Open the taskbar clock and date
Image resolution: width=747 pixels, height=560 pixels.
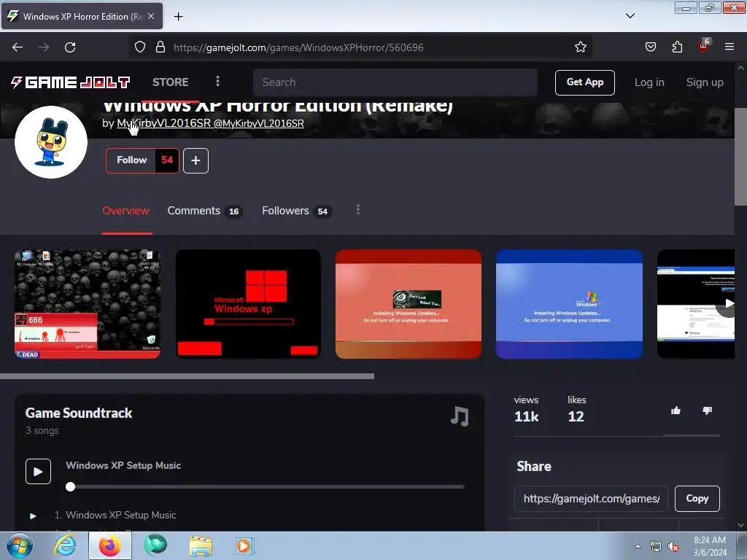[x=709, y=546]
